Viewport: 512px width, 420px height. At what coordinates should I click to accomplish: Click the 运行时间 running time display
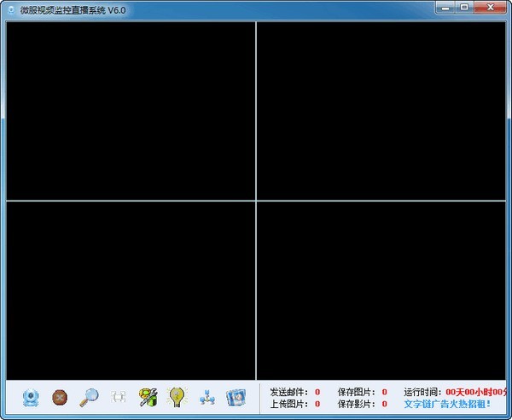[456, 392]
